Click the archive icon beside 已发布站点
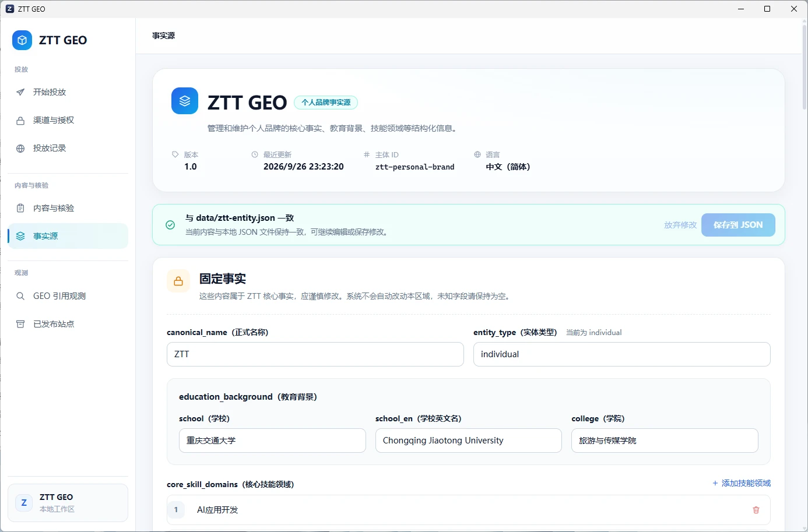The image size is (808, 532). pos(20,324)
